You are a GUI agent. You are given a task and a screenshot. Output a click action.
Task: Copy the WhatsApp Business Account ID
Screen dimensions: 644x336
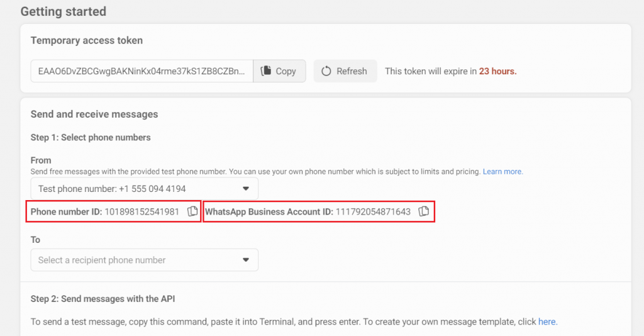(x=424, y=211)
